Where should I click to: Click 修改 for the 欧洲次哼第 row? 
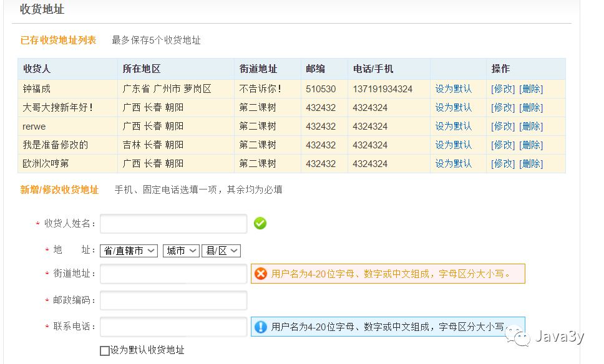click(503, 163)
